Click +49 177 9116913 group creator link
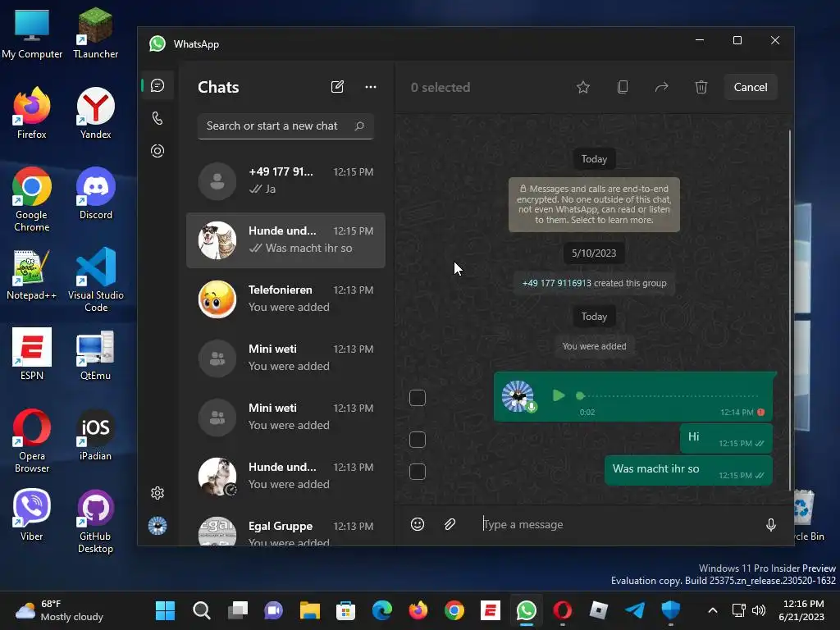This screenshot has height=630, width=840. (x=557, y=283)
